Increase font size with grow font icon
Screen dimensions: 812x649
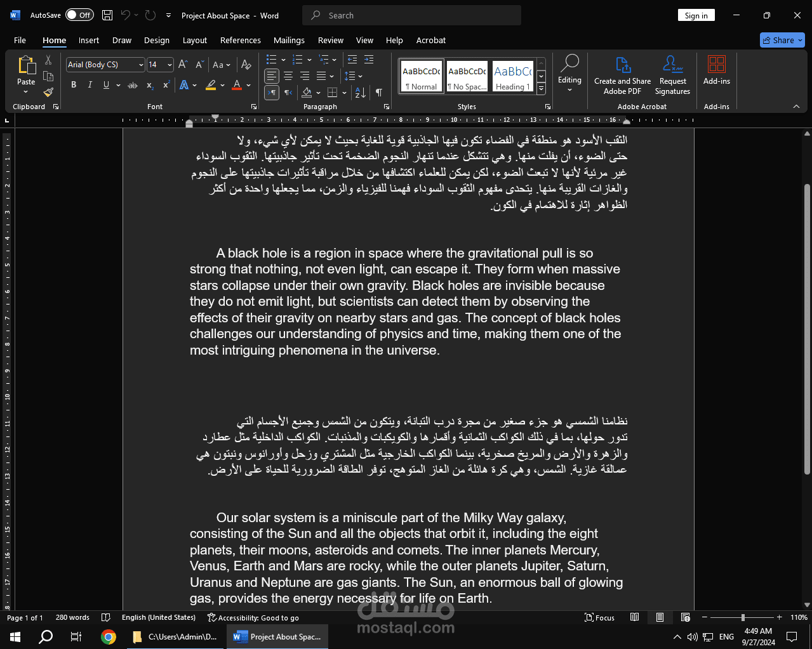click(x=183, y=65)
